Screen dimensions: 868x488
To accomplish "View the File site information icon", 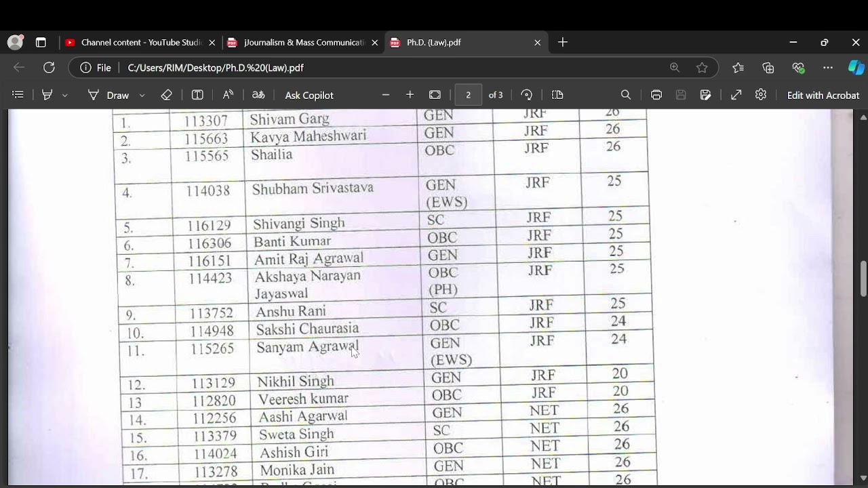I will 95,68.
